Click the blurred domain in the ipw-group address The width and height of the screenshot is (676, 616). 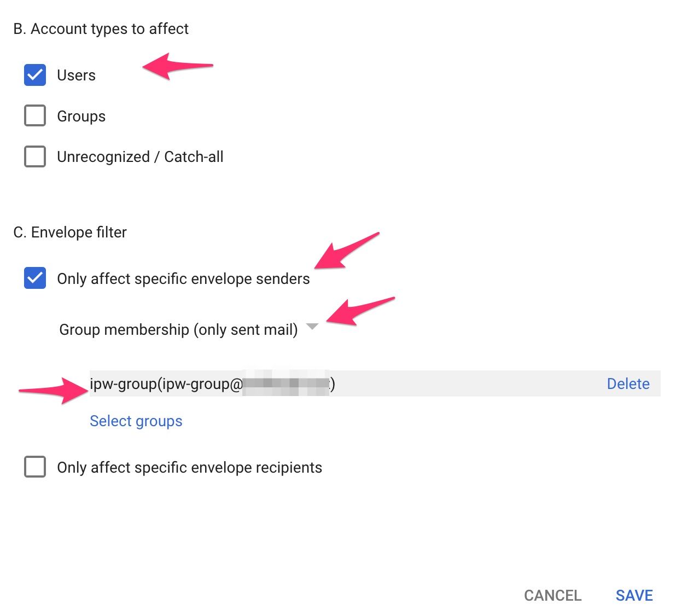point(286,384)
